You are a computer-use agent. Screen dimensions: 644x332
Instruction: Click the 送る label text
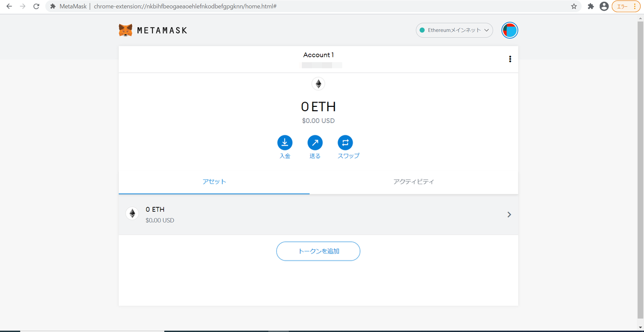(315, 156)
